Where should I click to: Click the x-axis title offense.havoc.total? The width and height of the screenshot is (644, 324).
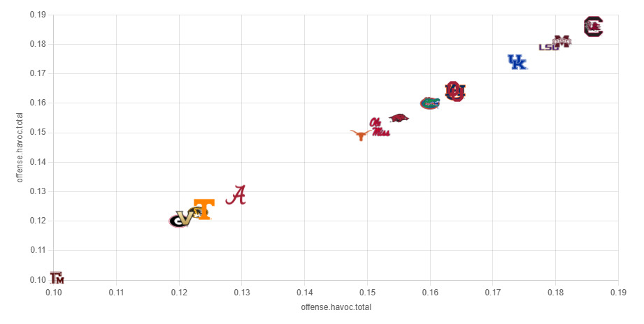coord(336,307)
